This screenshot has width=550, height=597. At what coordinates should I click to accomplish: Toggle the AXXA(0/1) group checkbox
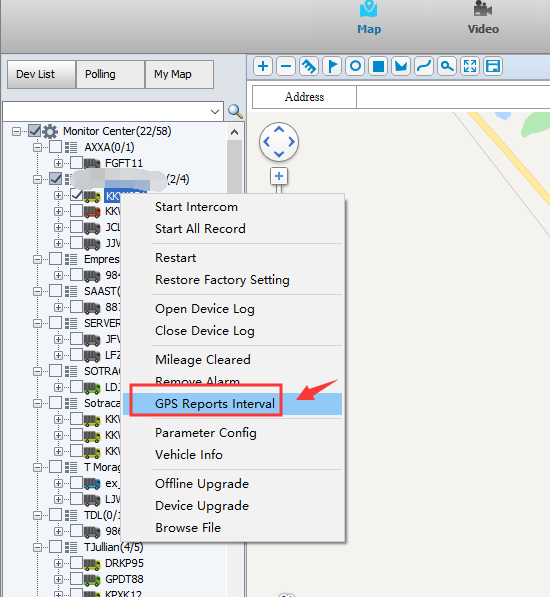(56, 147)
